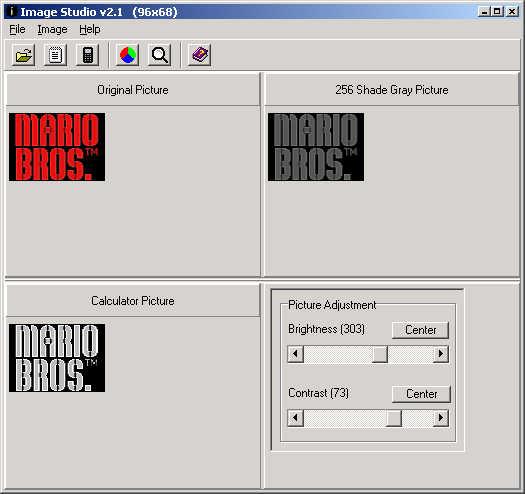Center the Contrast setting
The image size is (525, 494).
click(421, 394)
